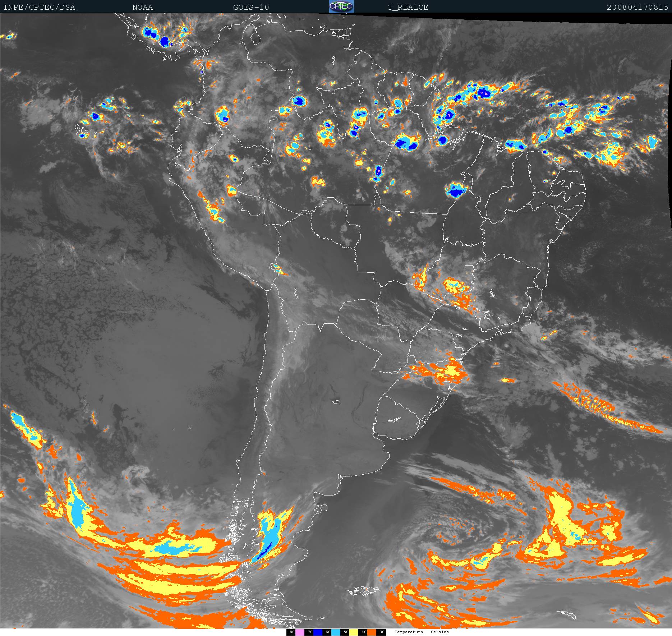Click the Falkland Islands outline on map
The width and height of the screenshot is (672, 636).
coord(364,590)
